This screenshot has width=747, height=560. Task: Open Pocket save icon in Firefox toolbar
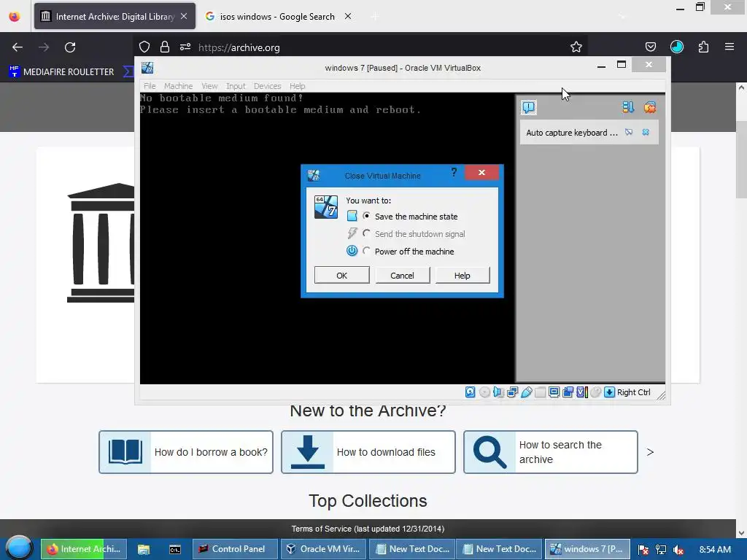[650, 47]
